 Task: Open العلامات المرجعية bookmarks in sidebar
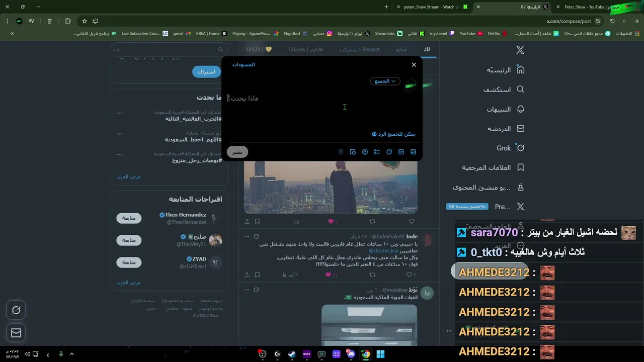pos(493,167)
